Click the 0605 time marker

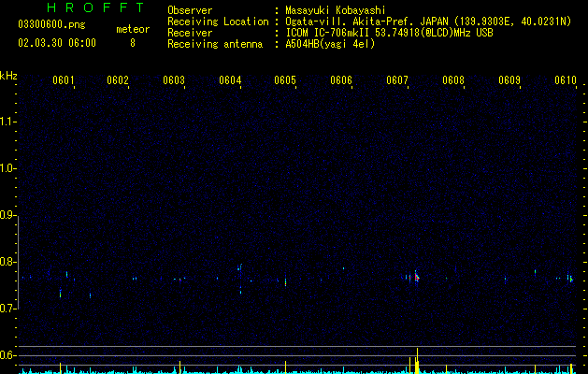point(285,80)
